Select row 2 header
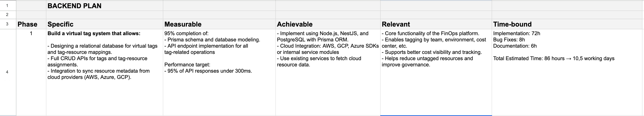 (7, 15)
